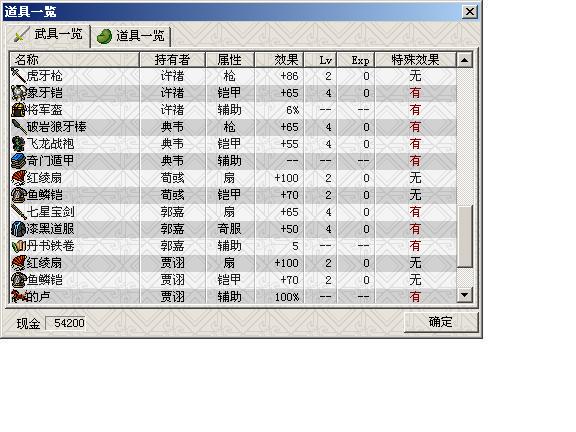Sort by the 持有者 column header
Viewport: 576px width, 432px height.
click(172, 60)
